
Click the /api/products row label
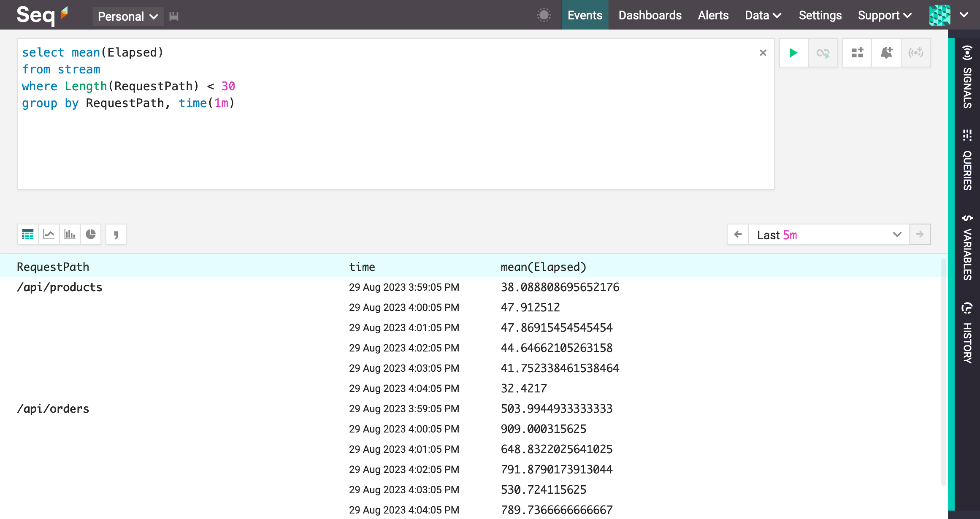tap(60, 287)
